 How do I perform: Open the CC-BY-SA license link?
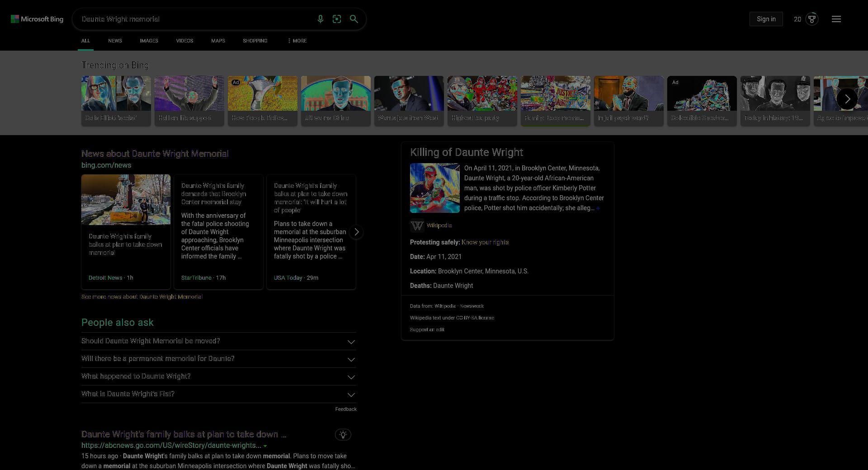point(475,318)
